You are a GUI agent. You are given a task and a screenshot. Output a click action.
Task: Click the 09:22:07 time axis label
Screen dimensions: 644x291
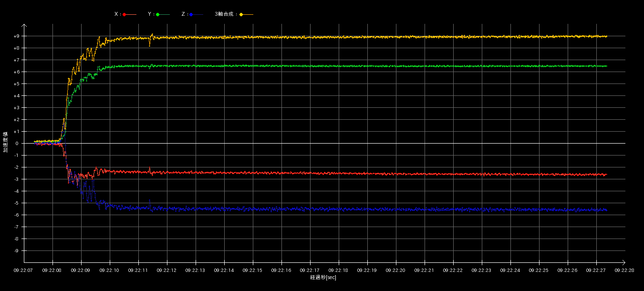coord(23,270)
